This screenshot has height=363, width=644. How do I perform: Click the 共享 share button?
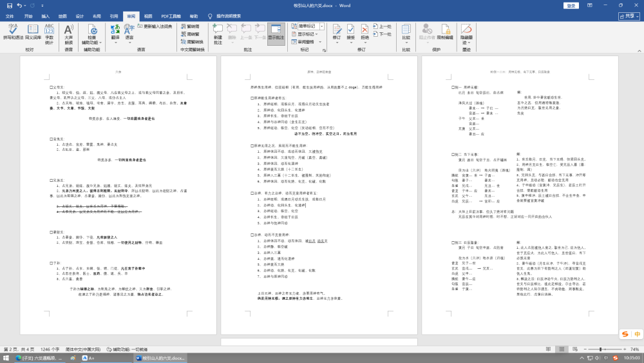point(629,16)
